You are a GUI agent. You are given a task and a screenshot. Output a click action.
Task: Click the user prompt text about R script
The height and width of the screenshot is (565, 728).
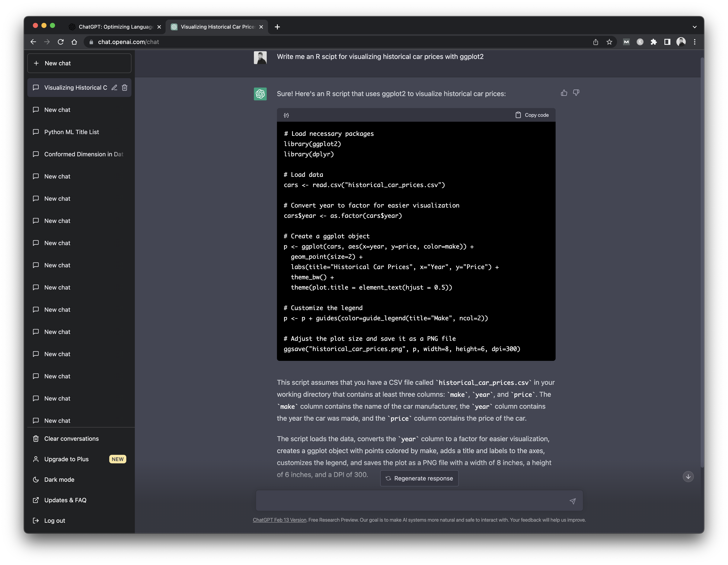[380, 57]
